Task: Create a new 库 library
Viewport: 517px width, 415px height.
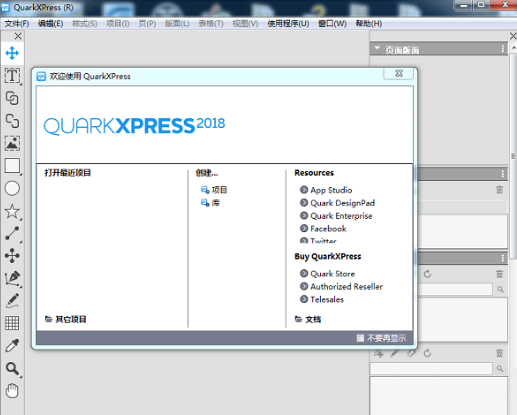Action: click(210, 203)
